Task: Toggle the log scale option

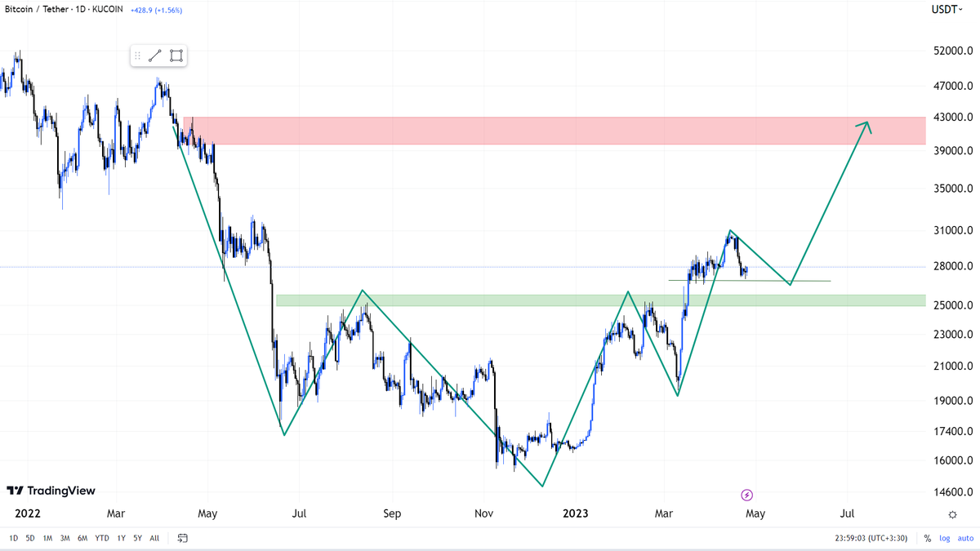Action: pyautogui.click(x=944, y=538)
